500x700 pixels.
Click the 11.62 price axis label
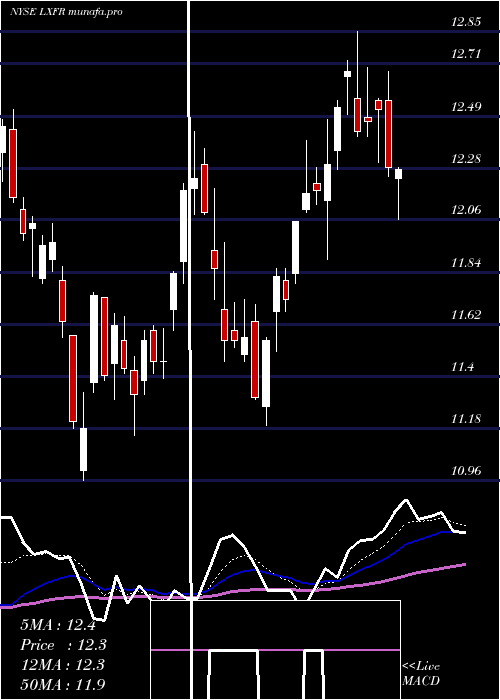466,315
